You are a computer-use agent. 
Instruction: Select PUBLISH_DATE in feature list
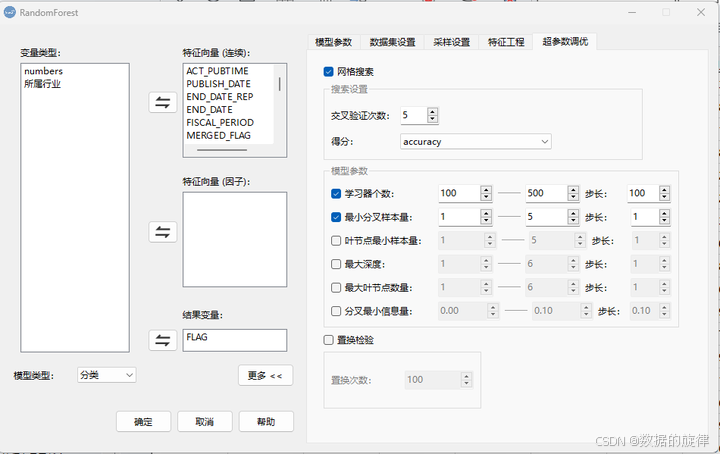pos(219,84)
